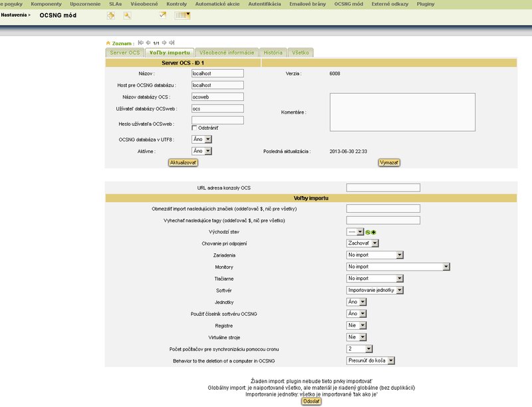The width and height of the screenshot is (532, 407).
Task: Open the Emailové brány menu
Action: coord(307,4)
